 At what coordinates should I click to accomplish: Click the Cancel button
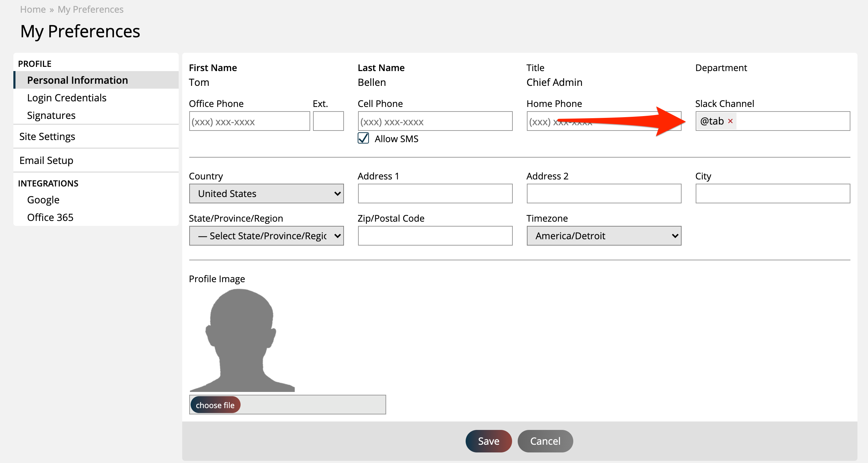coord(545,441)
